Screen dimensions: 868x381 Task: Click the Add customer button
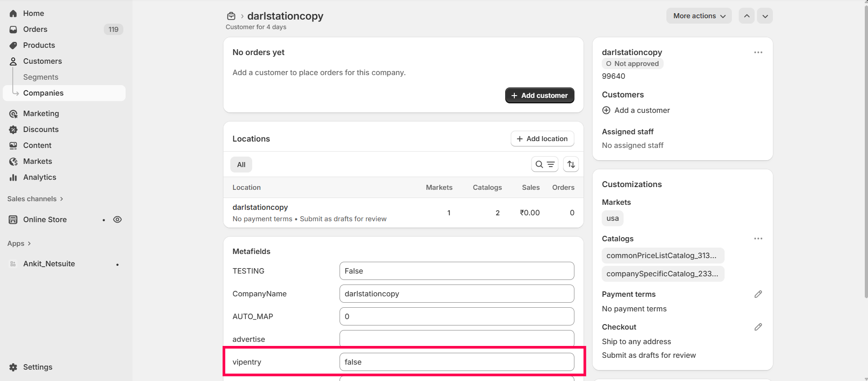coord(539,96)
